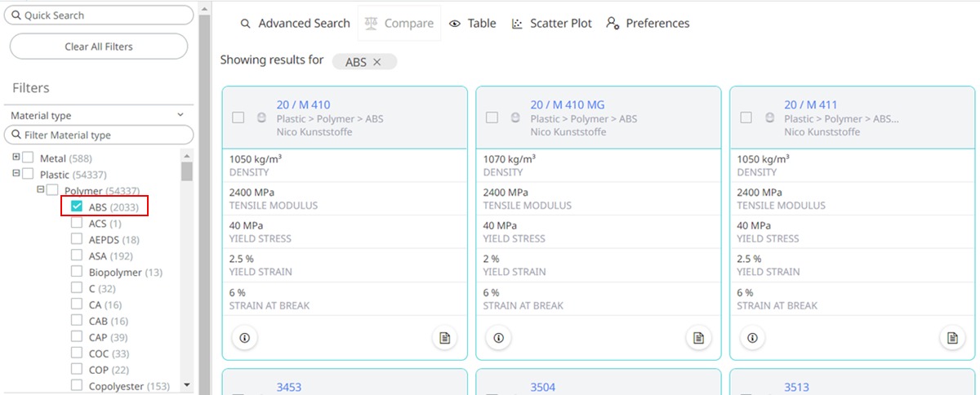Enable the ASA material type checkbox

pyautogui.click(x=77, y=255)
